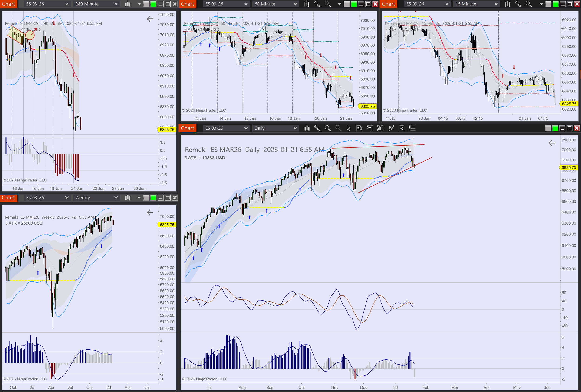Click zoom out magnifier on Daily chart
This screenshot has height=392, width=581.
point(338,128)
